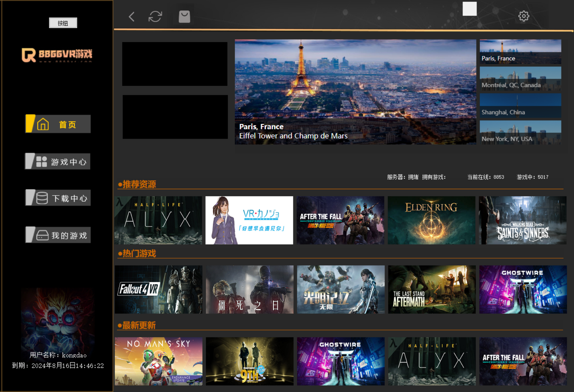This screenshot has height=392, width=574.
Task: Open 游戏中心 game center menu
Action: tap(58, 161)
